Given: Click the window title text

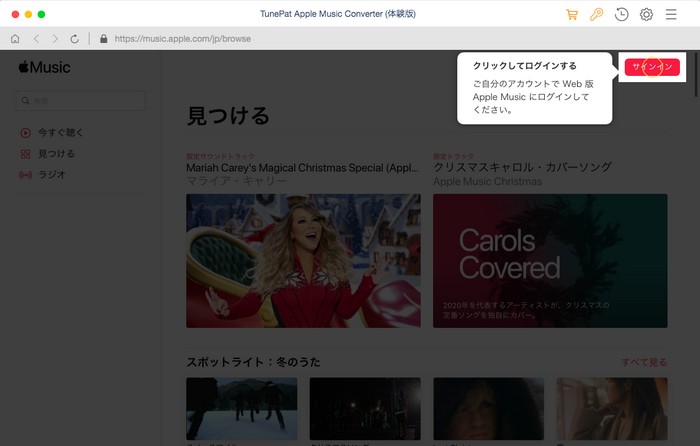Looking at the screenshot, I should coord(338,14).
